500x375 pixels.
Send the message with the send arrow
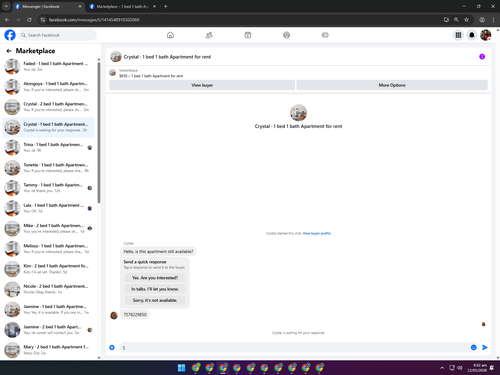point(485,347)
